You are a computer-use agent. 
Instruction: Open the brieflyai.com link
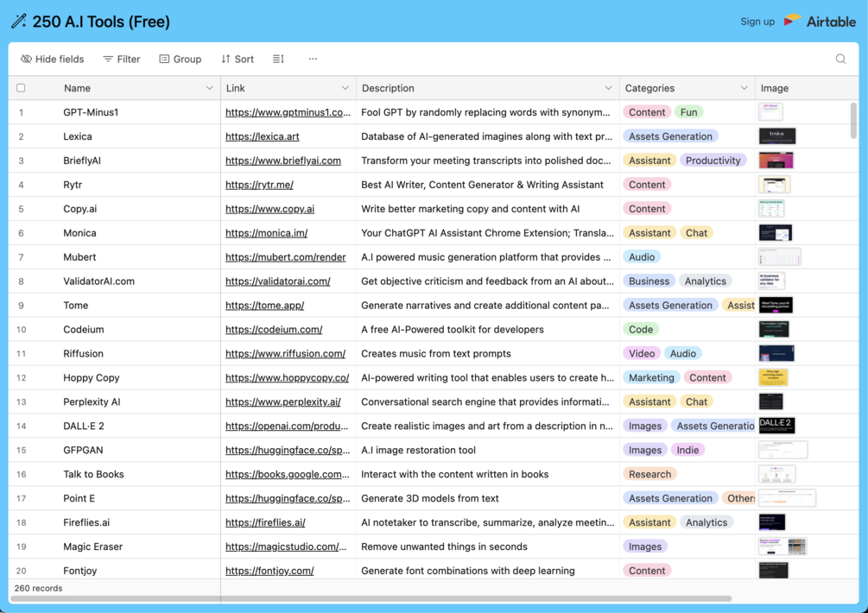tap(283, 161)
